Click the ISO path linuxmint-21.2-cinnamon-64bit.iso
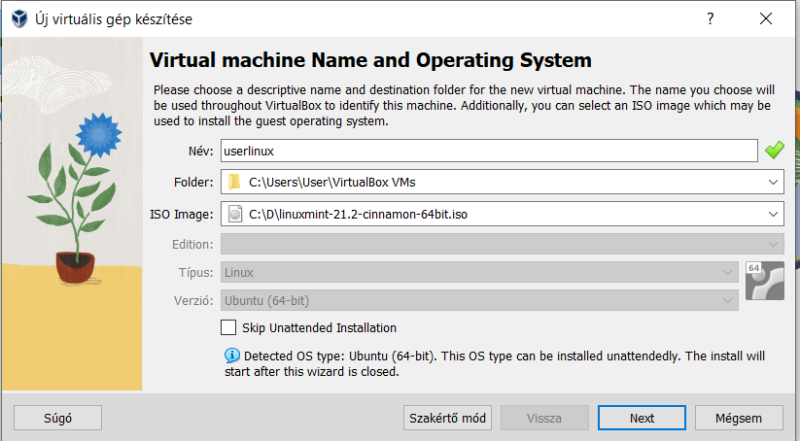Image resolution: width=800 pixels, height=441 pixels. [x=358, y=214]
